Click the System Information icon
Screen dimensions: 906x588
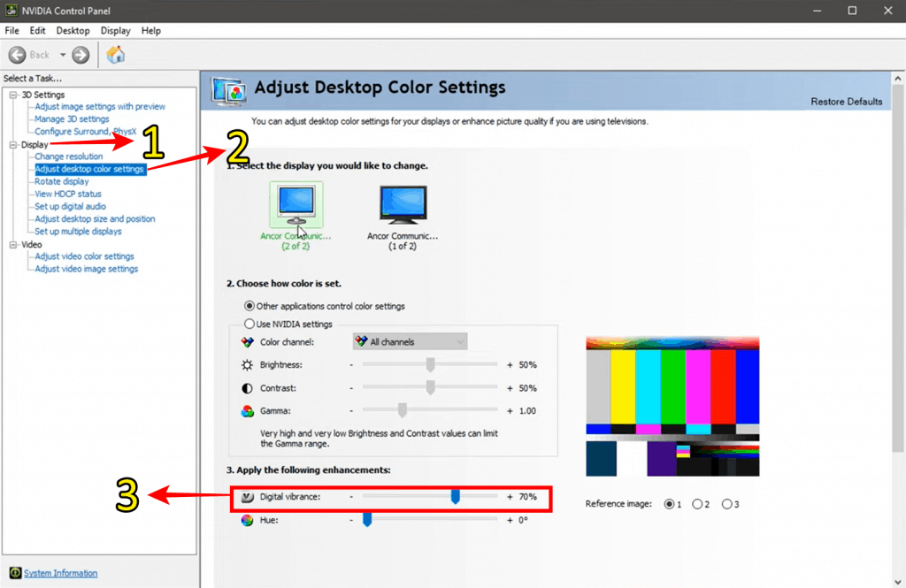pos(16,572)
